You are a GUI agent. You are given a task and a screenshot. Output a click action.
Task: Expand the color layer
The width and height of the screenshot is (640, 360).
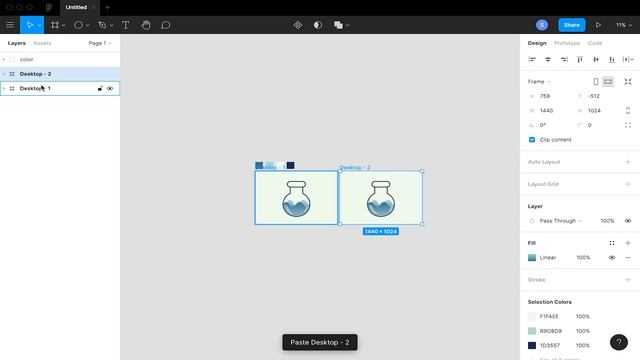(4, 60)
